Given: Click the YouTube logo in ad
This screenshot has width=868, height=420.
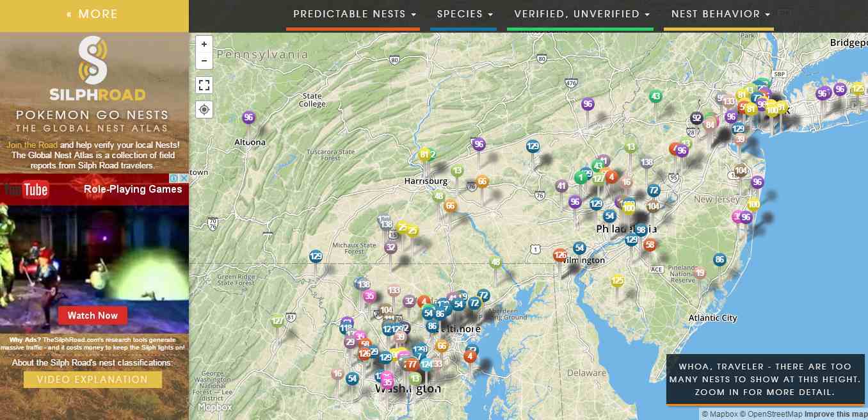Looking at the screenshot, I should coord(26,190).
